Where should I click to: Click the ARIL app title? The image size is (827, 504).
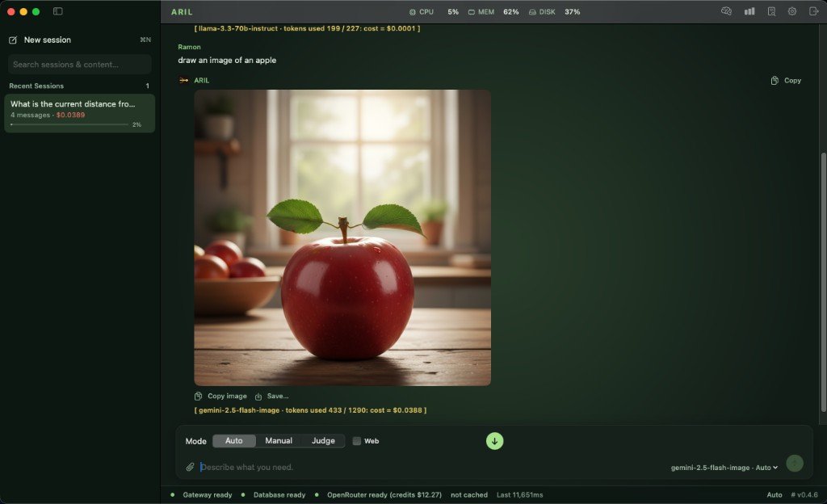click(x=182, y=11)
